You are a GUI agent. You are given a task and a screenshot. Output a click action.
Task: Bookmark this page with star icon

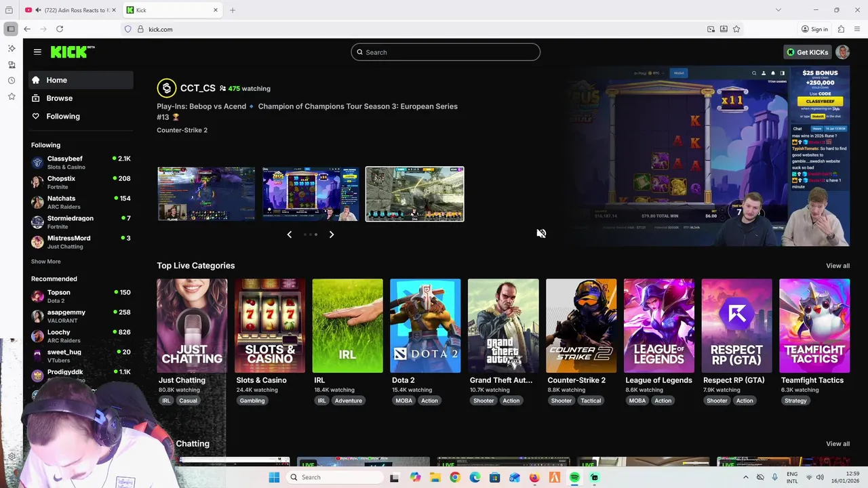pyautogui.click(x=736, y=29)
